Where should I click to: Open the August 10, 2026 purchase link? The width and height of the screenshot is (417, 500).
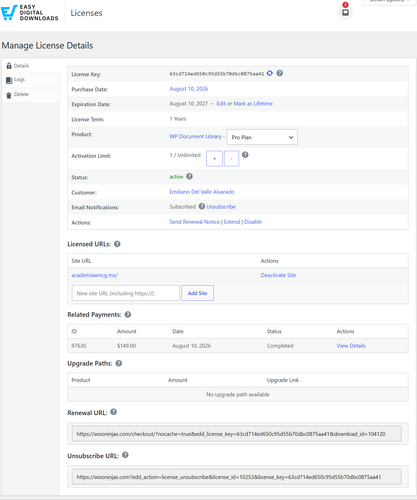click(189, 89)
